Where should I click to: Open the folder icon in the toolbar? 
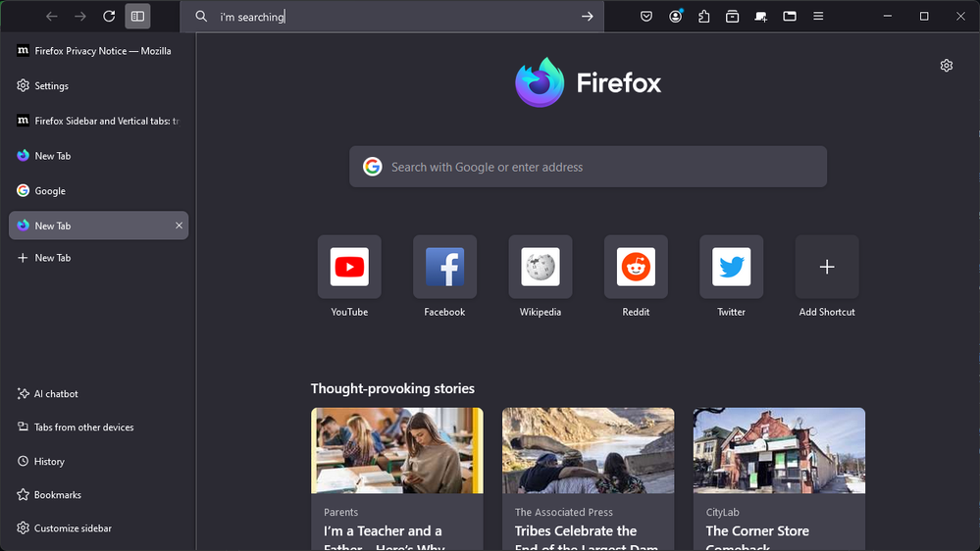pyautogui.click(x=790, y=17)
